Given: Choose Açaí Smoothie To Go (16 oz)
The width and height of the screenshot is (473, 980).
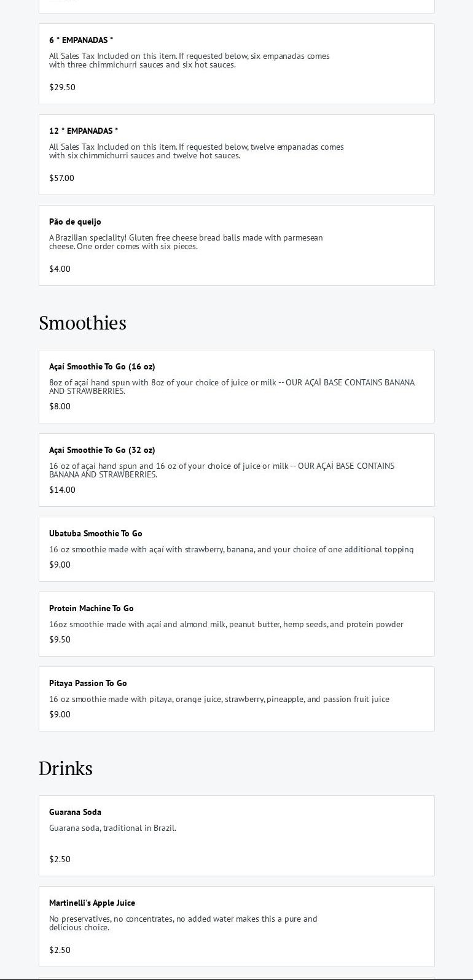Looking at the screenshot, I should point(102,367).
